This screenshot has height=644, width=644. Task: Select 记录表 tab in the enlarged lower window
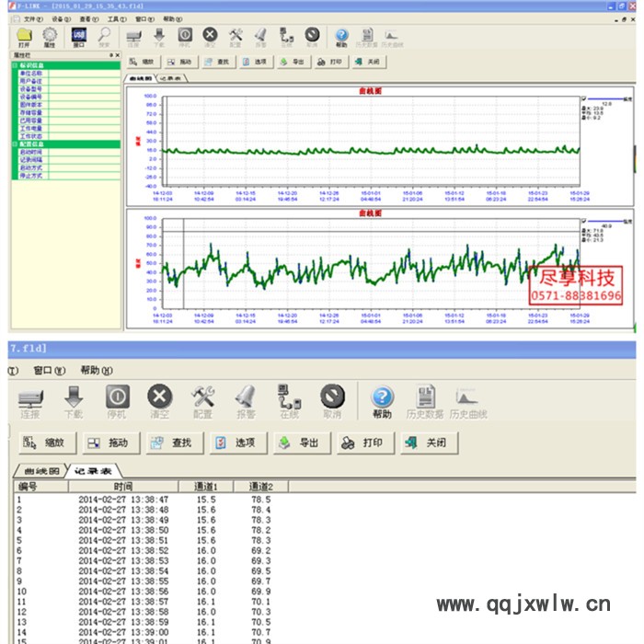[93, 471]
